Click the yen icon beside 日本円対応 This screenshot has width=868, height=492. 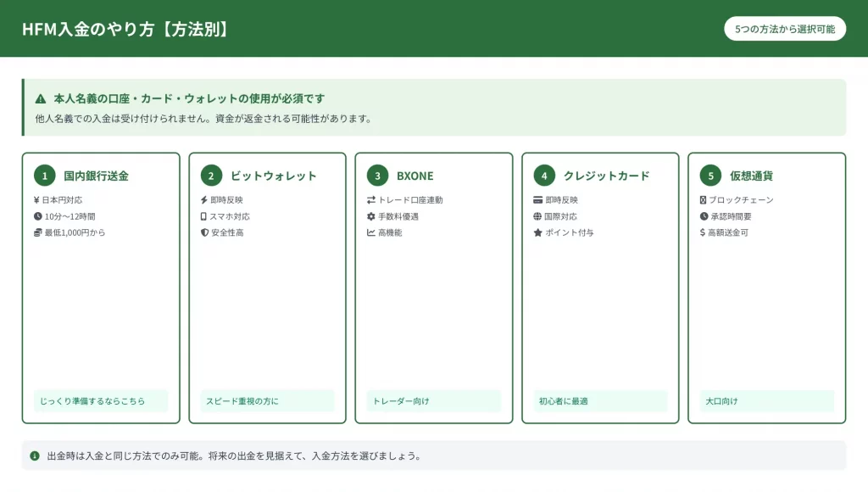click(37, 200)
